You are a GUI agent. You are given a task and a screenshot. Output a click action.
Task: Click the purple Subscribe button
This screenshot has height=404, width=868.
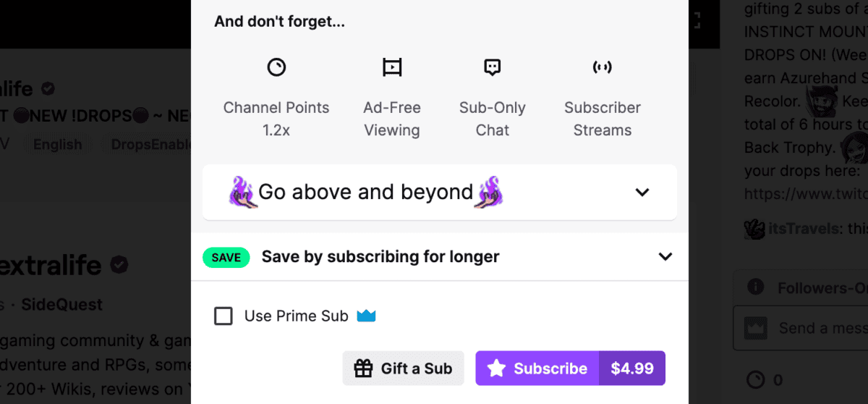[x=537, y=369]
